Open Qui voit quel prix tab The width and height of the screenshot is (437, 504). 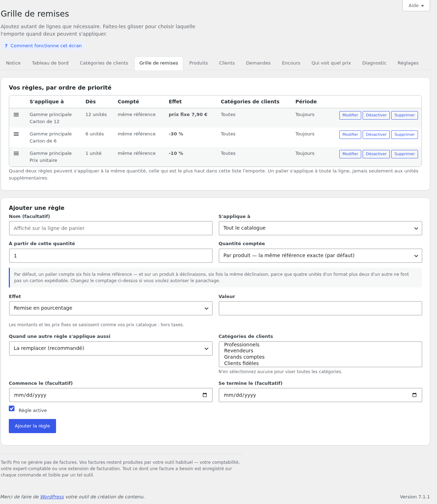click(331, 63)
